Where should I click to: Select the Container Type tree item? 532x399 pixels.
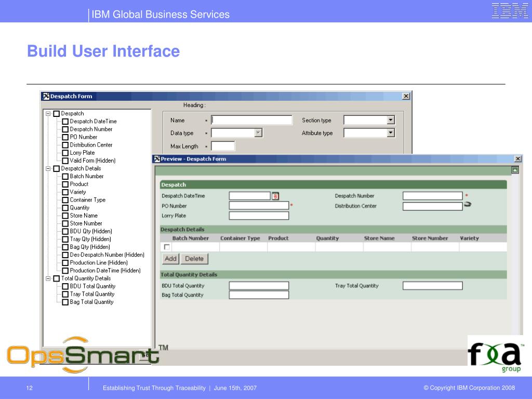pos(87,199)
